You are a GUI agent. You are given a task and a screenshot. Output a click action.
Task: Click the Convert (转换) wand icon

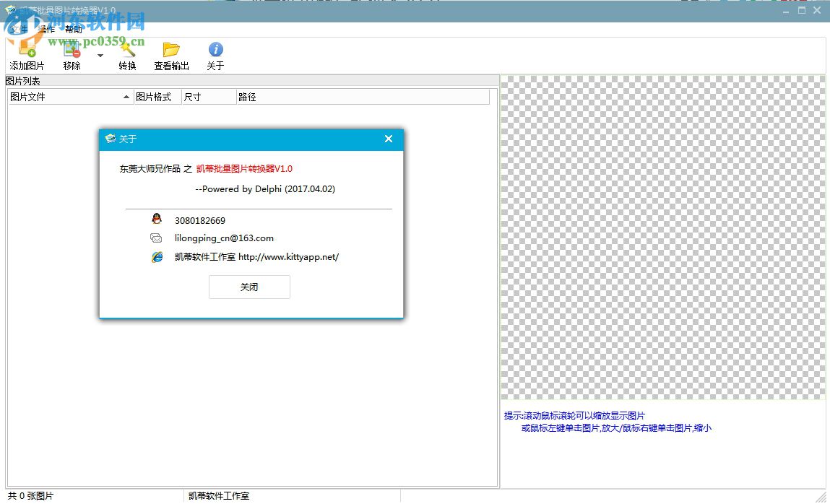(128, 51)
